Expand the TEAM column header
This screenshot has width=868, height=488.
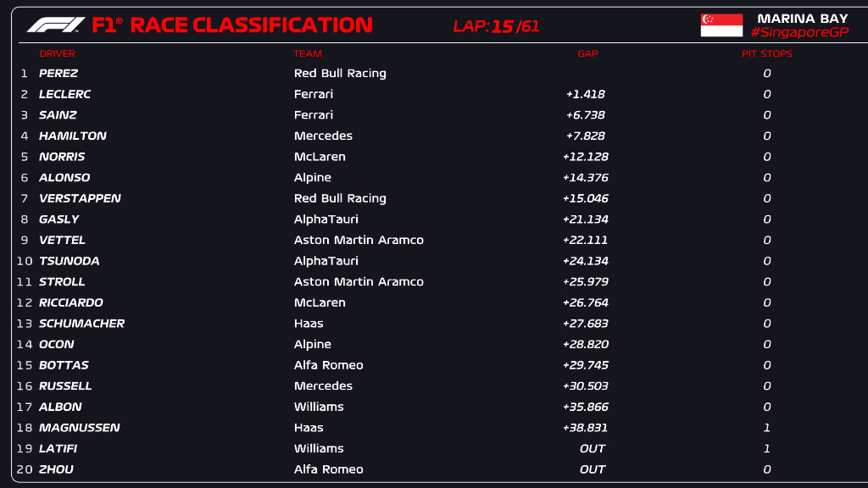coord(308,53)
